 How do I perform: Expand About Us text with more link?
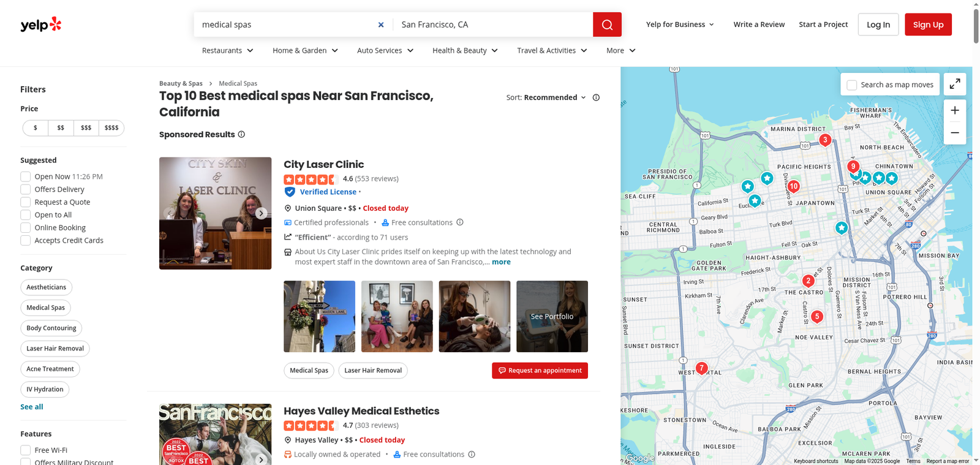coord(501,262)
